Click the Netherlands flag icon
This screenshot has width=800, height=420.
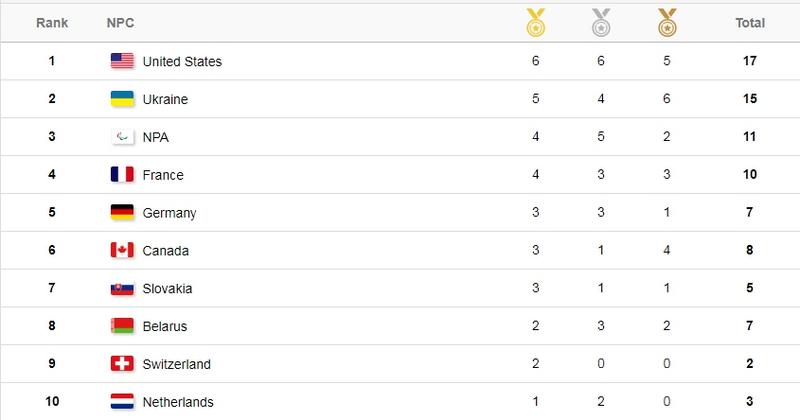[122, 402]
